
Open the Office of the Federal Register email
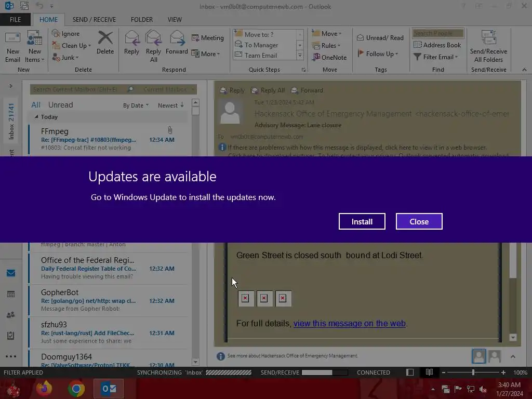pyautogui.click(x=109, y=268)
